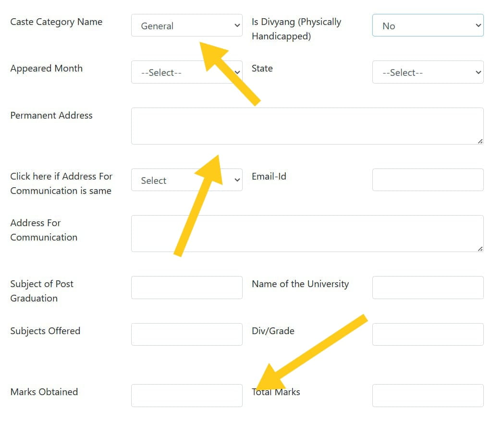Open the State dropdown
This screenshot has width=504, height=422.
coord(428,72)
